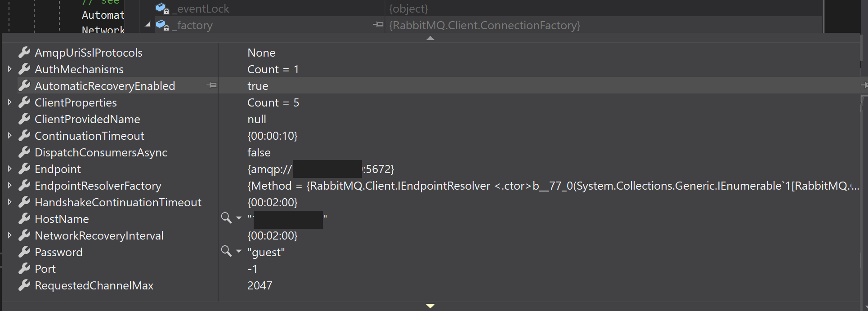Select the _eventLock value {object}

click(x=408, y=9)
